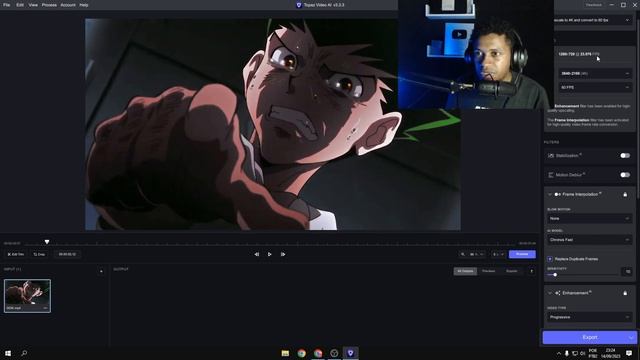Open OBS Studio from the taskbar

tap(334, 353)
